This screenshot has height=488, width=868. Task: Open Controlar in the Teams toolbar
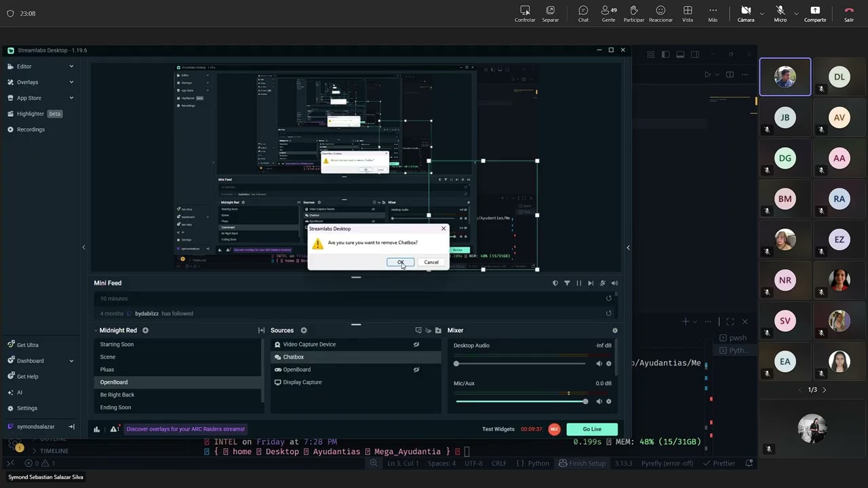525,14
